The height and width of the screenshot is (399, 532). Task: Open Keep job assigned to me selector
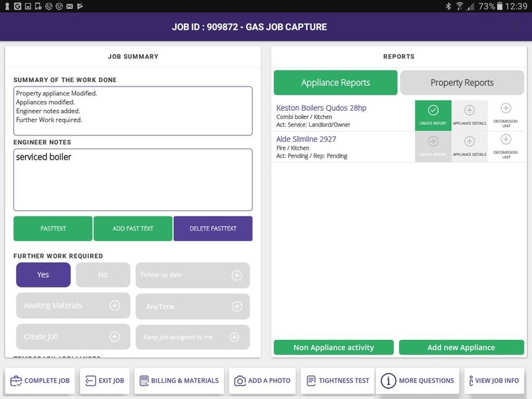tap(193, 337)
